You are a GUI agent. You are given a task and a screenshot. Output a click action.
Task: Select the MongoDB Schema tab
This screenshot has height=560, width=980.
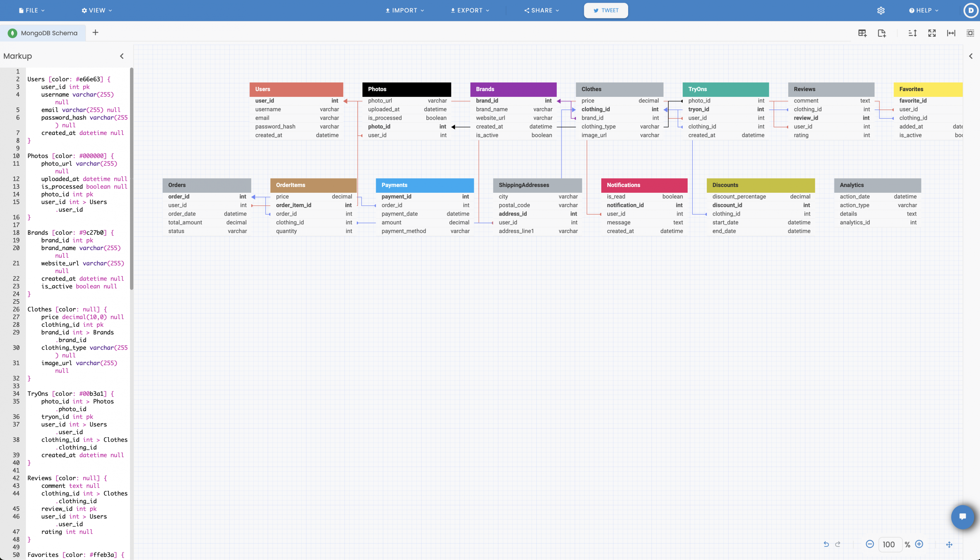click(49, 33)
